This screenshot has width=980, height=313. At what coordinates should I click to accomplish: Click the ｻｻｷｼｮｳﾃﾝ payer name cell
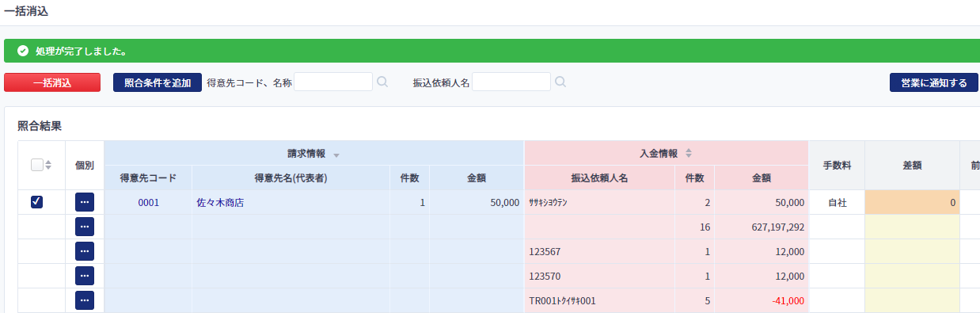click(599, 202)
